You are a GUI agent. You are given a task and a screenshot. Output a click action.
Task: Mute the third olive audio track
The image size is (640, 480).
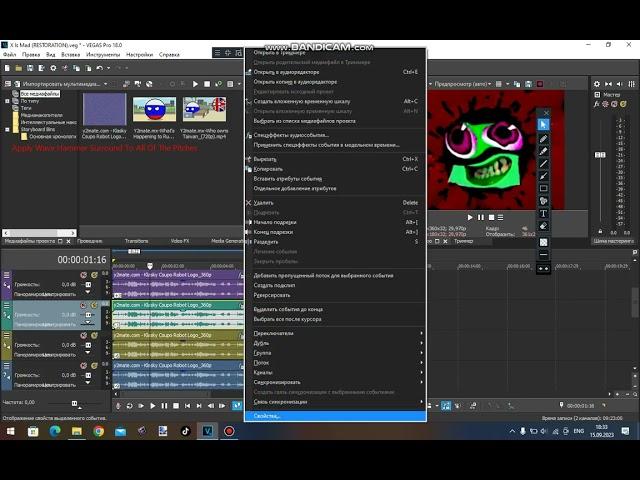click(84, 336)
